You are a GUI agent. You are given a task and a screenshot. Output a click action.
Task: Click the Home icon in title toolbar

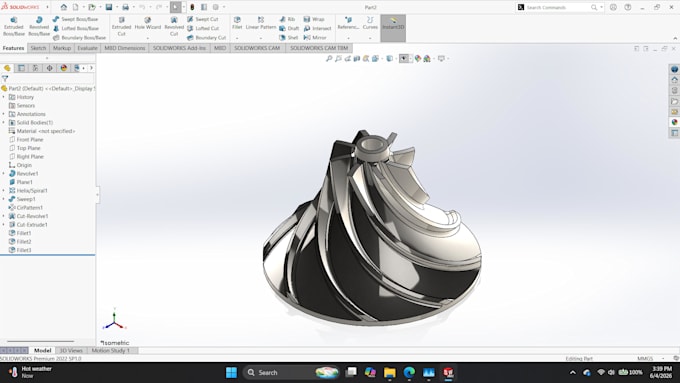[64, 7]
